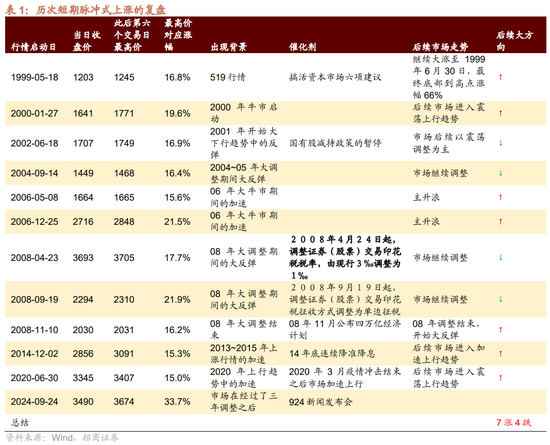Click the closing price 3693

(x=83, y=257)
